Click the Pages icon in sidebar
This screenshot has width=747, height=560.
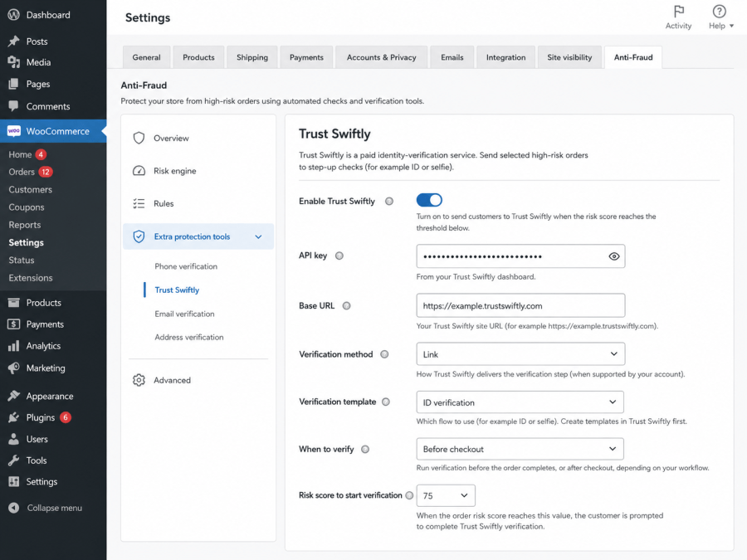click(x=14, y=84)
